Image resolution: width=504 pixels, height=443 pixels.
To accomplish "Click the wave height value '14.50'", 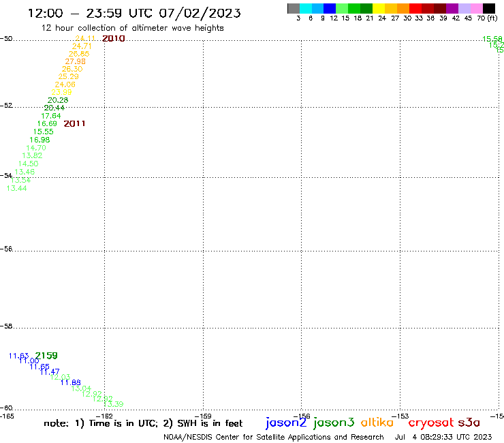I will pos(29,164).
